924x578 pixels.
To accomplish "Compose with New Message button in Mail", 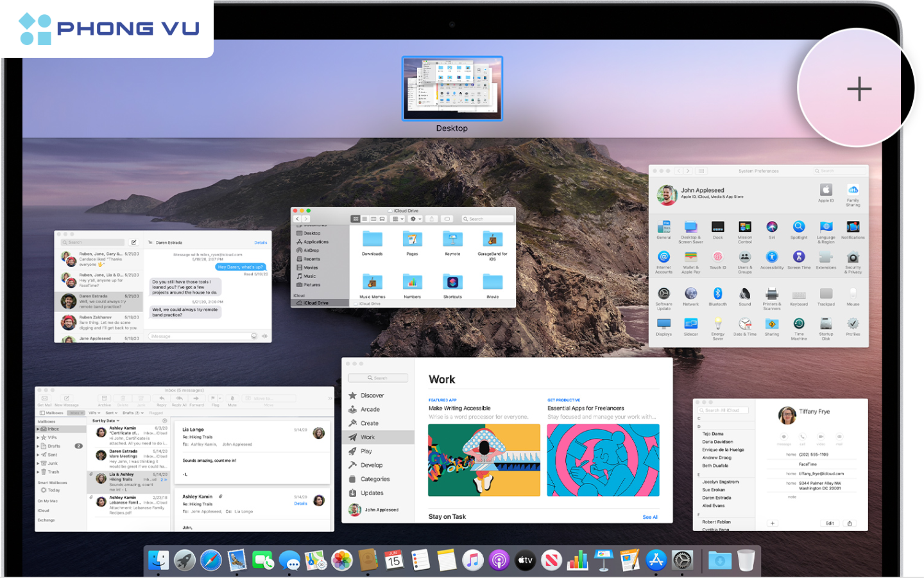I will pyautogui.click(x=67, y=401).
